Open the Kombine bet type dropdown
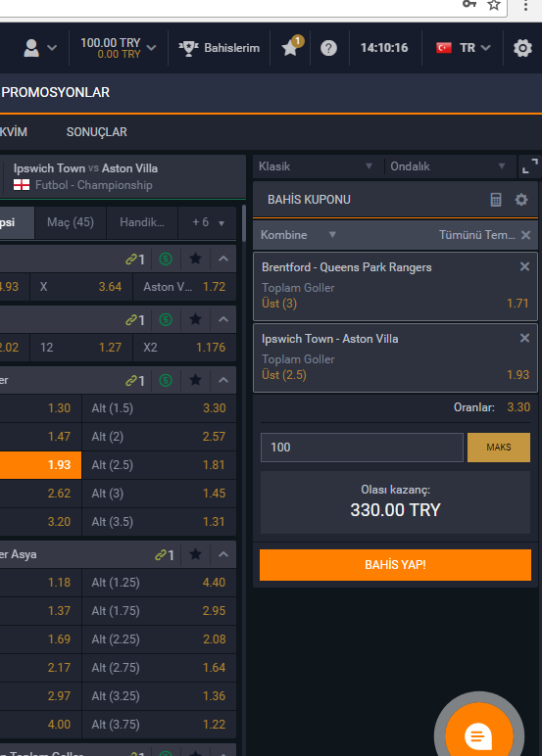This screenshot has width=542, height=756. pyautogui.click(x=298, y=235)
